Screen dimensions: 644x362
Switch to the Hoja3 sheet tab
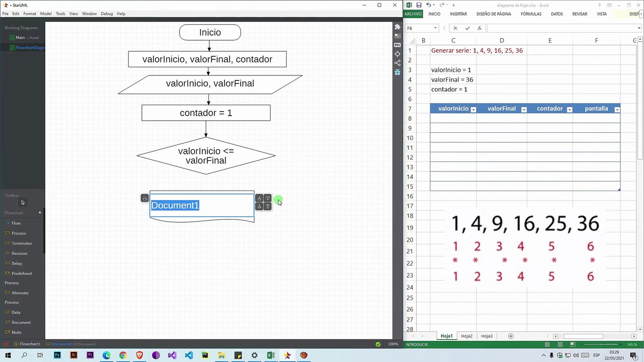tap(487, 336)
